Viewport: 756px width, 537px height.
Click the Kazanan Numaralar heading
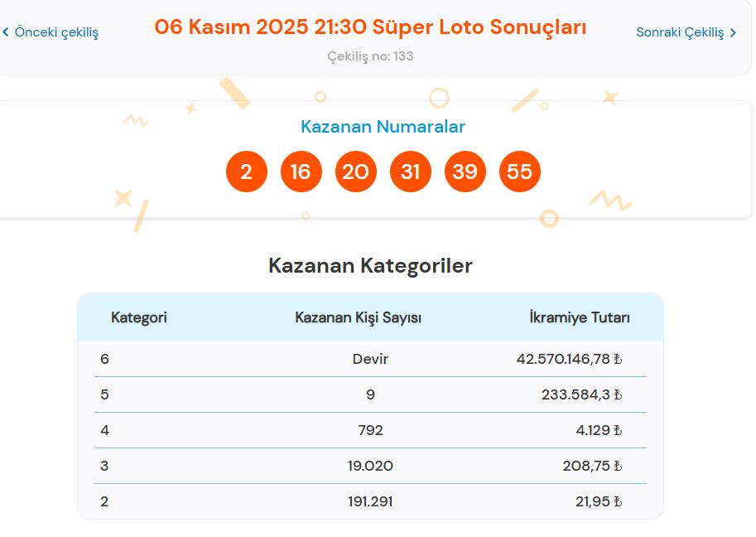383,127
